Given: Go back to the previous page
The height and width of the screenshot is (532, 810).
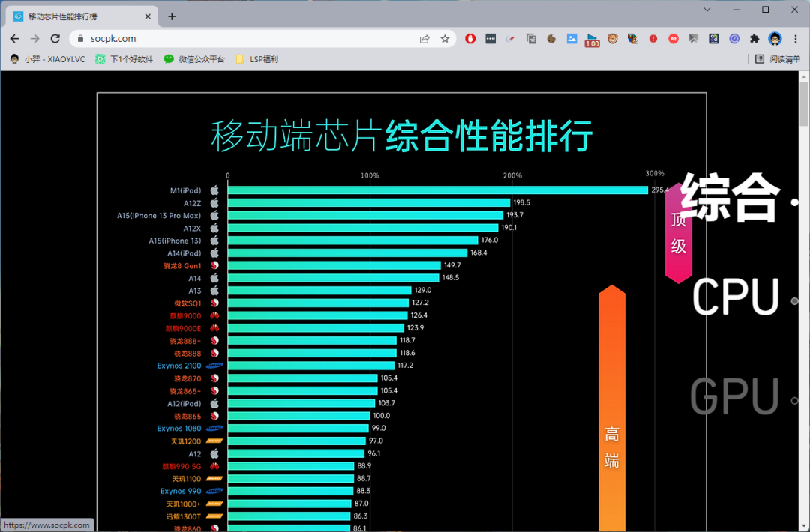Looking at the screenshot, I should tap(14, 39).
